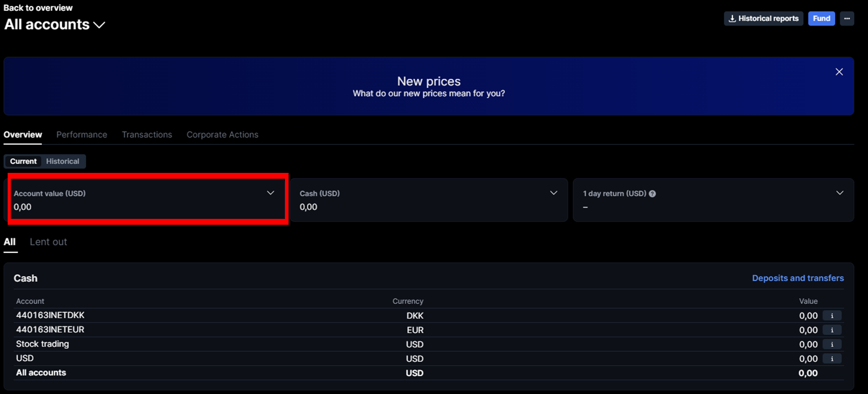Dismiss the New prices banner
This screenshot has height=394, width=868.
click(x=839, y=72)
